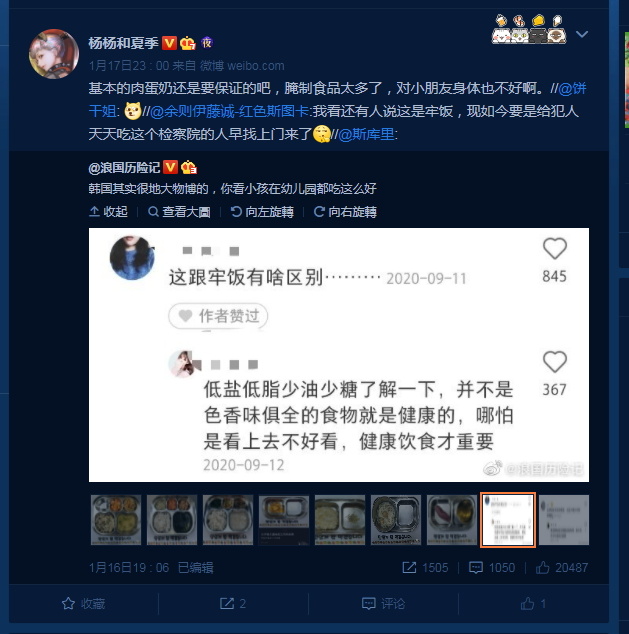The height and width of the screenshot is (634, 629).
Task: Like the post with thumbs-up showing 1
Action: (527, 604)
